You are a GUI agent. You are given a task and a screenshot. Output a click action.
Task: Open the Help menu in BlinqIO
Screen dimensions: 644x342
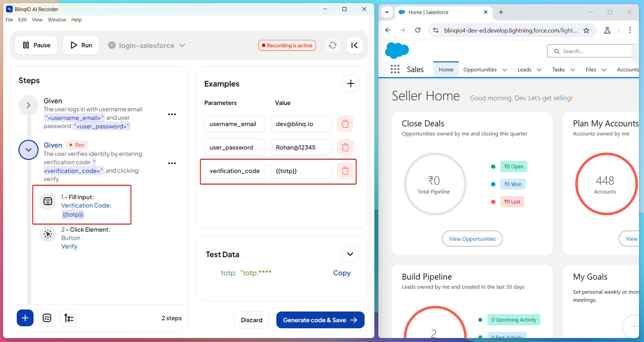pos(76,20)
